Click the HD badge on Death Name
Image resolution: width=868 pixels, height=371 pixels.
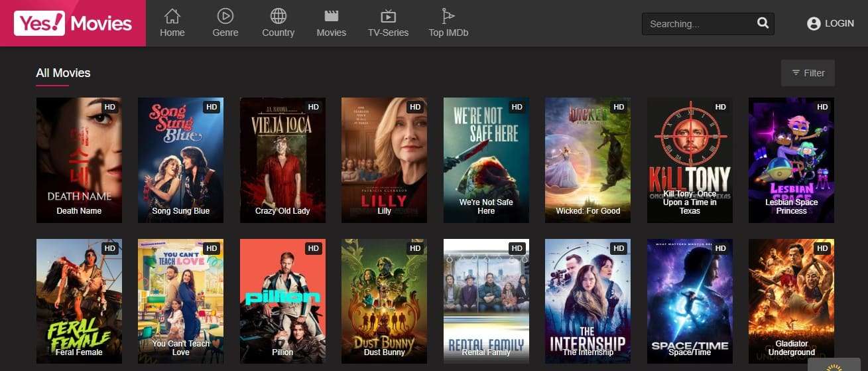[110, 107]
